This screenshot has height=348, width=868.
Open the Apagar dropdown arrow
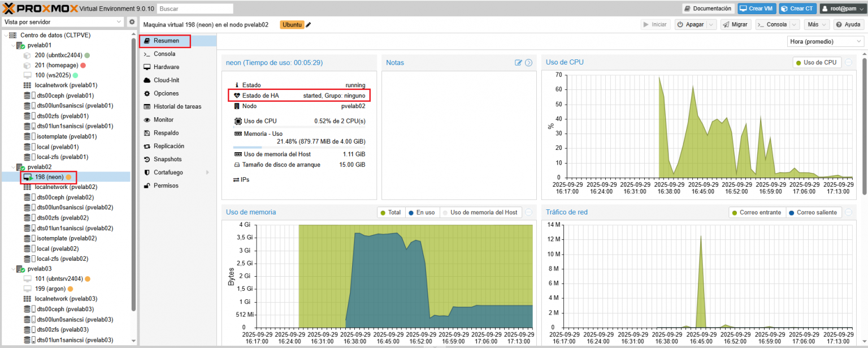pos(711,25)
